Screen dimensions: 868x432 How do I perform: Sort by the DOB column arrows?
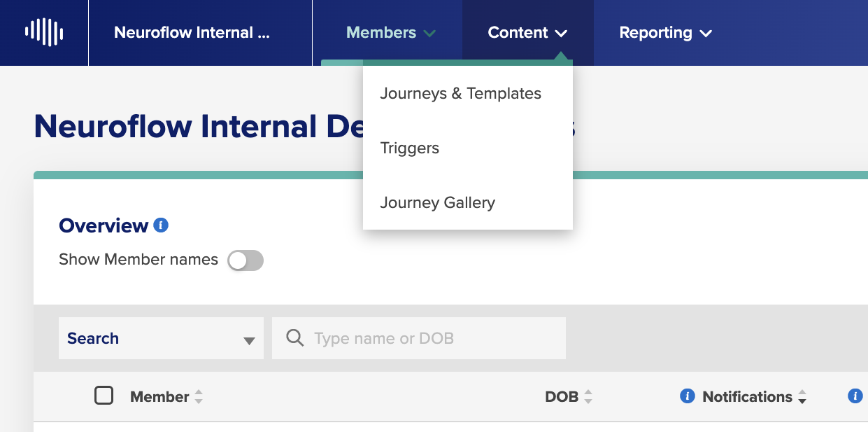pos(588,397)
